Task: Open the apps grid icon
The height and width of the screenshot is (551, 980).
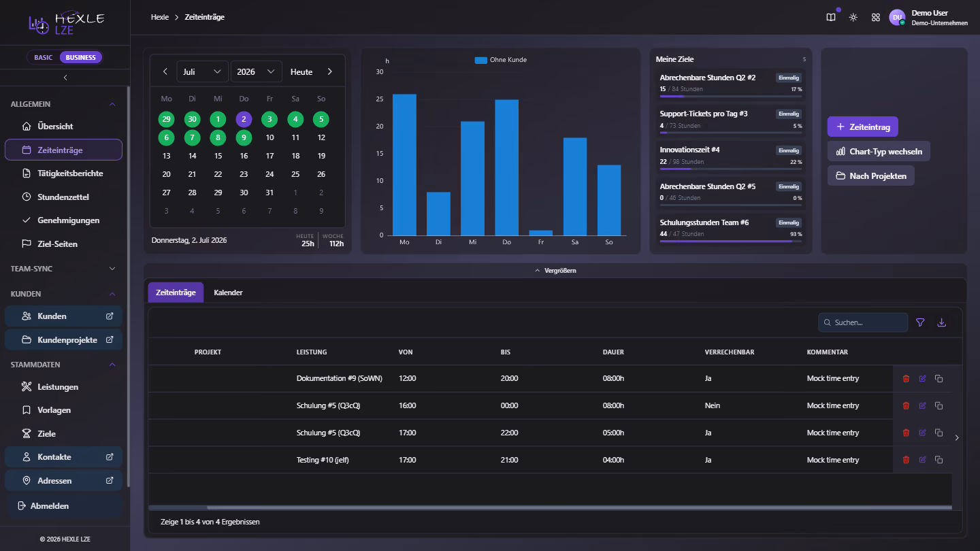Action: click(876, 17)
